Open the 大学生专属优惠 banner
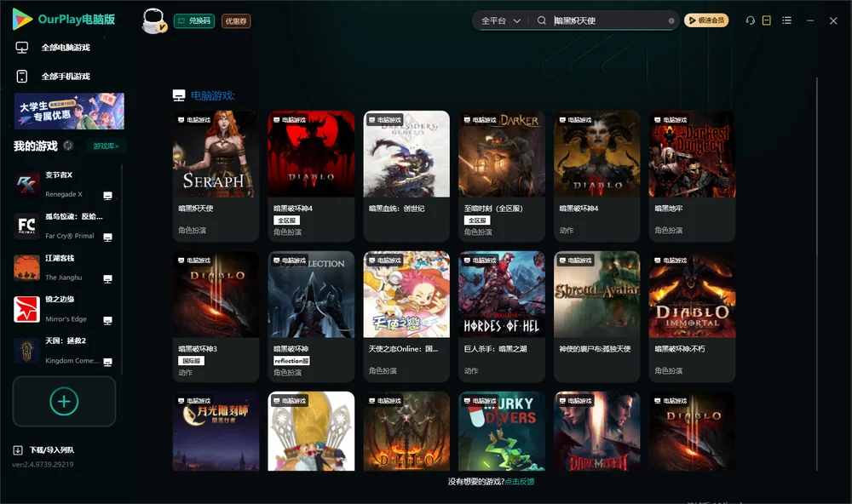This screenshot has height=504, width=852. [x=69, y=112]
